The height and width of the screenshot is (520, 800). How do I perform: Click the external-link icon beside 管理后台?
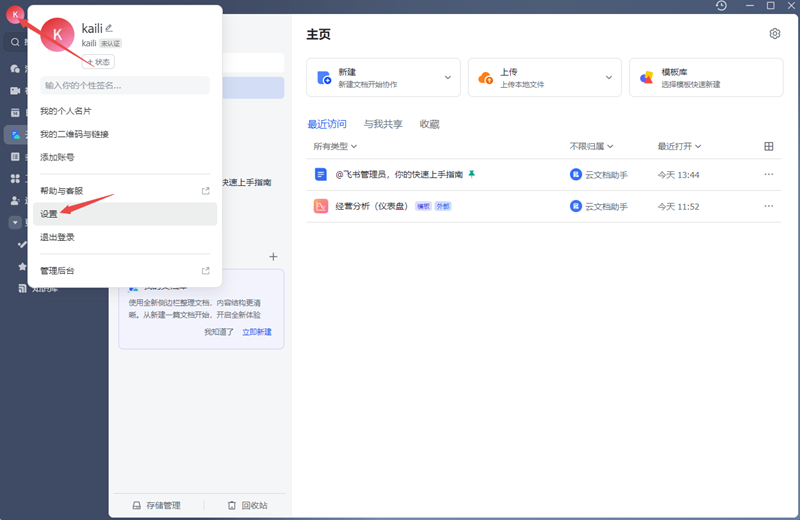[206, 270]
